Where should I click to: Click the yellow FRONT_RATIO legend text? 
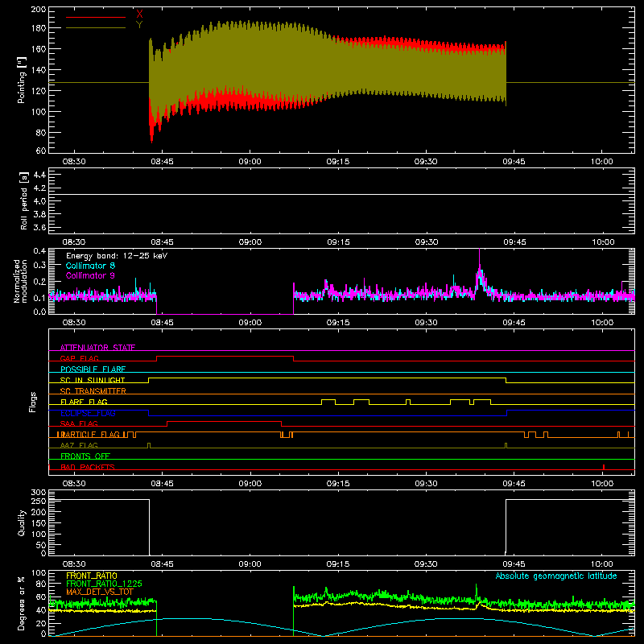(92, 576)
